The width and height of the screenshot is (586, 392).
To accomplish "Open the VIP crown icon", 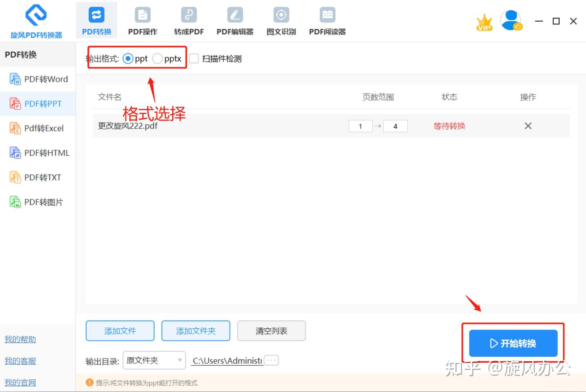I will click(x=484, y=22).
